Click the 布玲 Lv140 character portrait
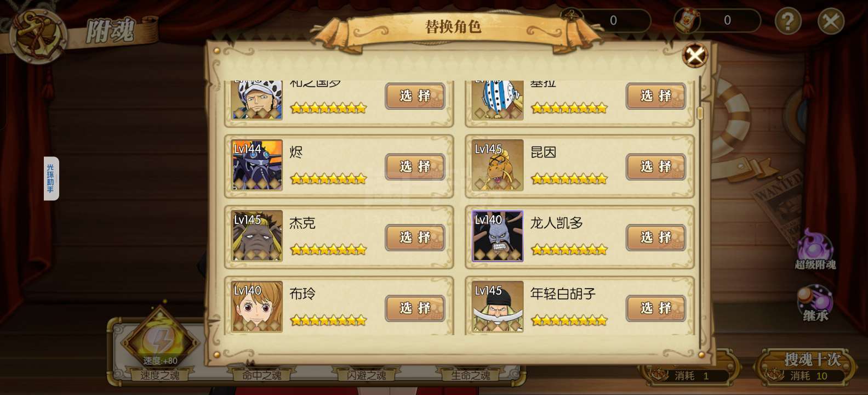The width and height of the screenshot is (868, 395). click(257, 307)
